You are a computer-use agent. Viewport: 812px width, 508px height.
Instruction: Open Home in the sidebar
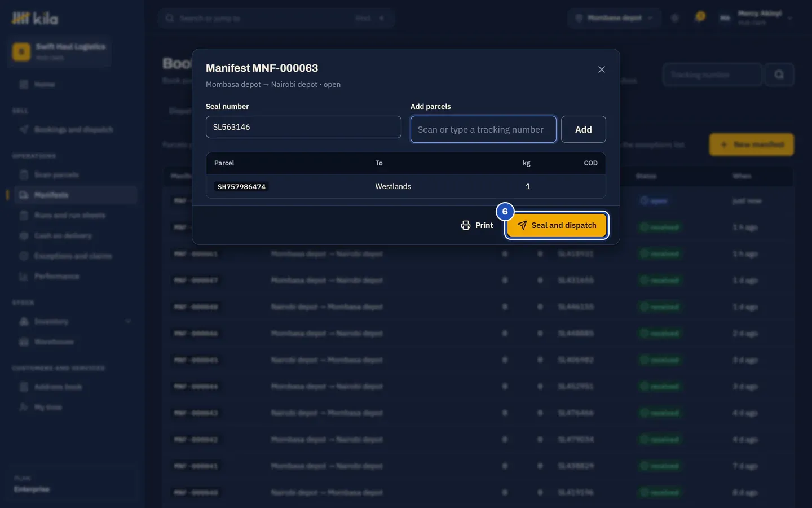coord(75,85)
